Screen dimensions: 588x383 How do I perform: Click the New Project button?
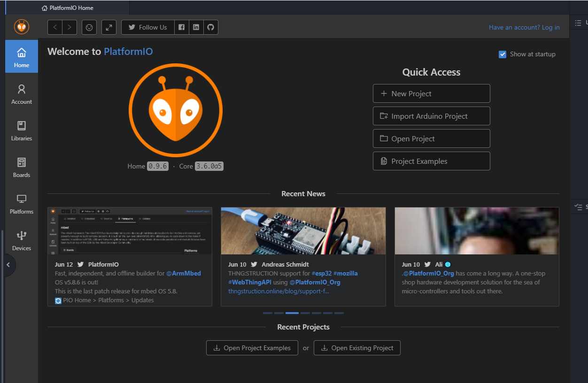(432, 93)
